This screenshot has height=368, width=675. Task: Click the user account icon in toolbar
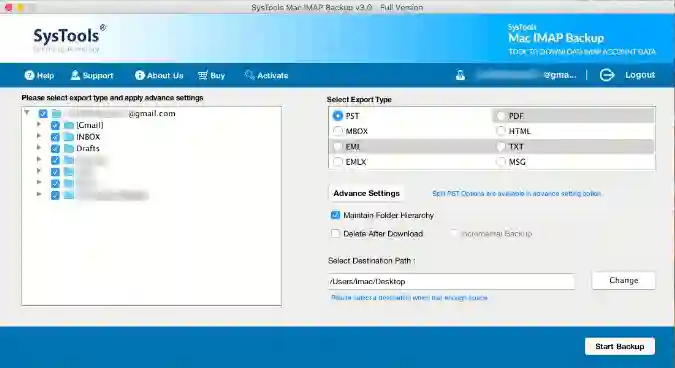460,75
